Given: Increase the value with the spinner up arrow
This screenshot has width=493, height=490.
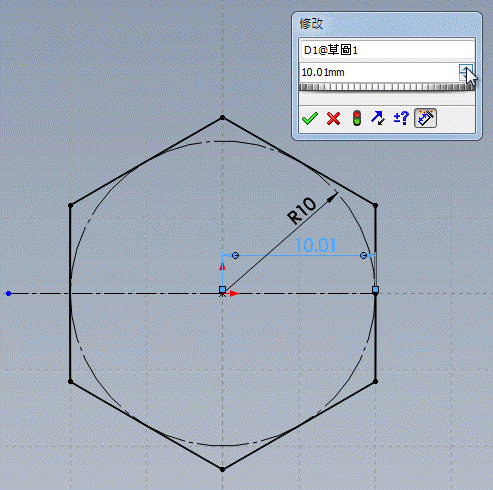Looking at the screenshot, I should tap(466, 69).
